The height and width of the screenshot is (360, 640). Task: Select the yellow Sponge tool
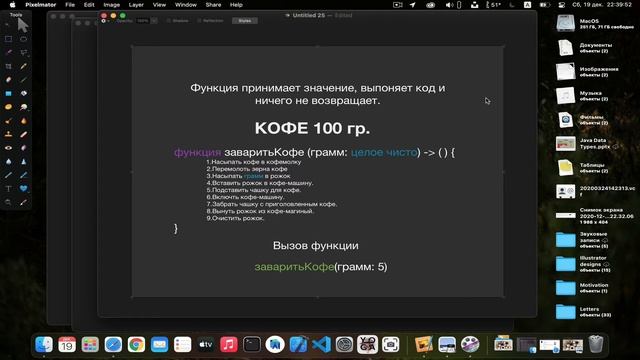click(8, 107)
